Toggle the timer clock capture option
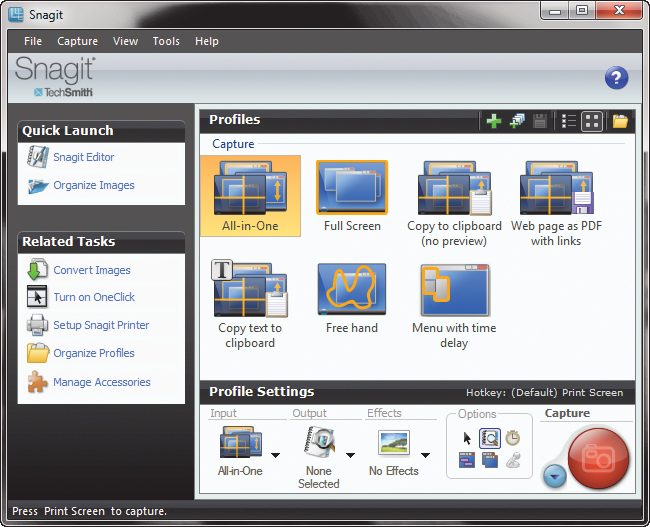 click(x=512, y=438)
